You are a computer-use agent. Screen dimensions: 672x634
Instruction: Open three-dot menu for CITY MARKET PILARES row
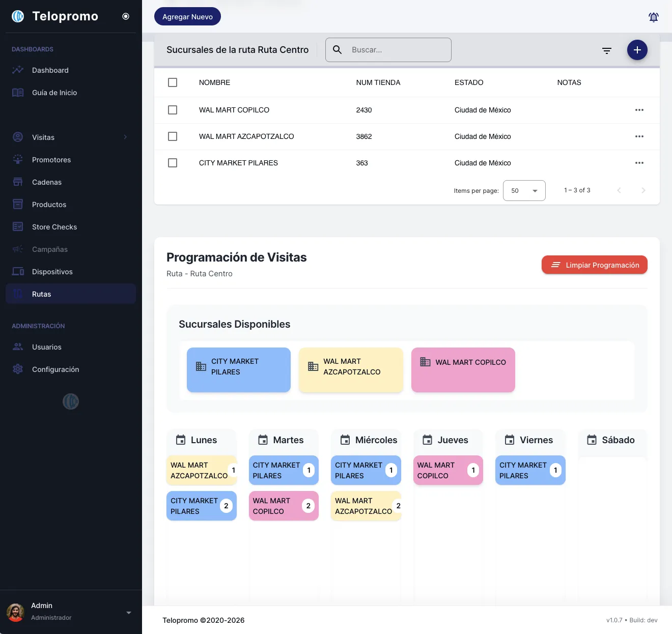click(x=639, y=163)
